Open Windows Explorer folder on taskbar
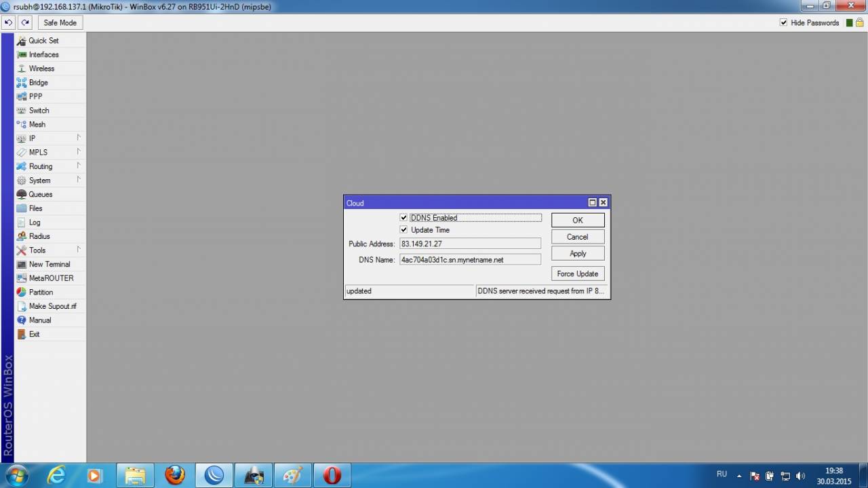Image resolution: width=868 pixels, height=488 pixels. pyautogui.click(x=135, y=475)
